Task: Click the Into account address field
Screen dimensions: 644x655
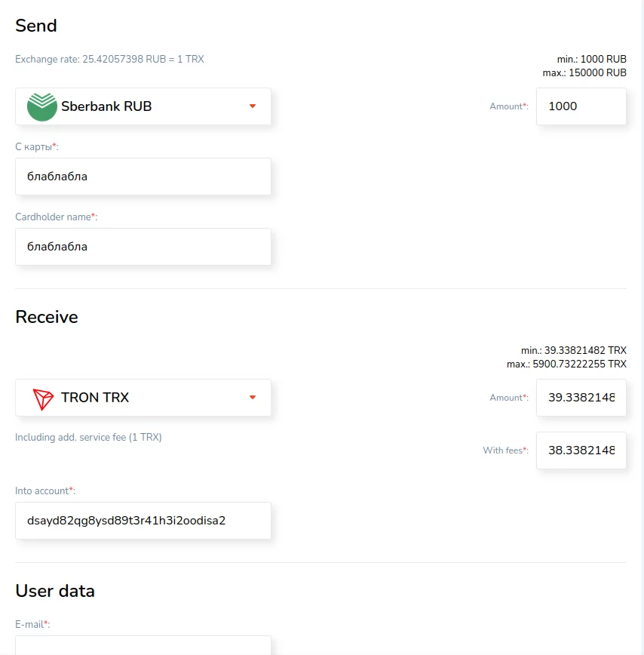Action: [x=143, y=521]
